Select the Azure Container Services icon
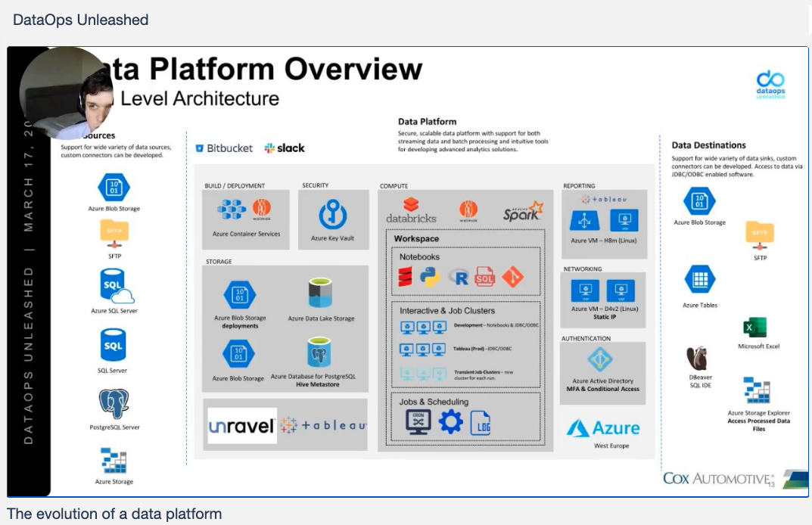Viewport: 812px width, 525px height. pos(232,210)
